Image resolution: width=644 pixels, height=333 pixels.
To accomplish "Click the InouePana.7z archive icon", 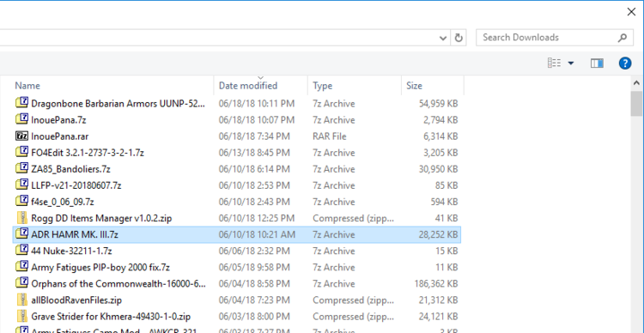I will (x=21, y=119).
